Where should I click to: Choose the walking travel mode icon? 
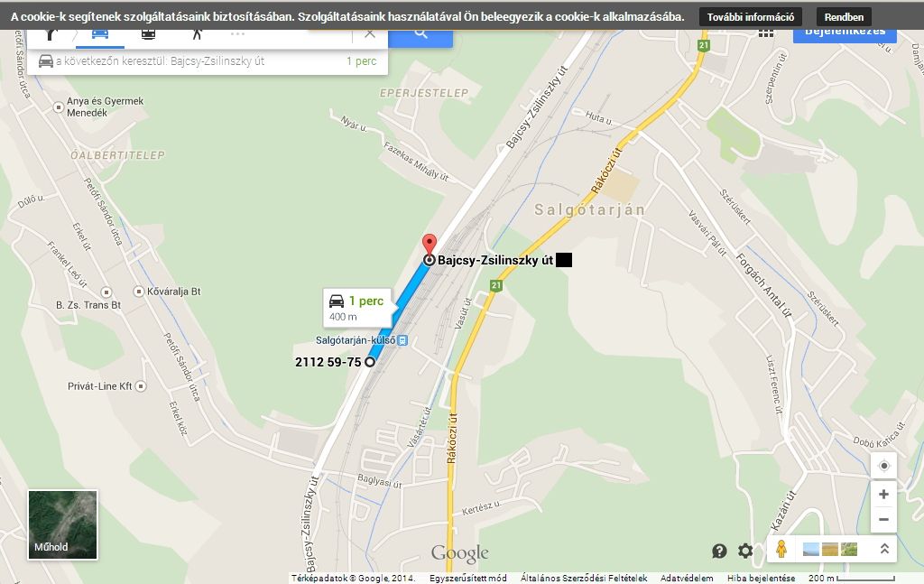pos(197,34)
